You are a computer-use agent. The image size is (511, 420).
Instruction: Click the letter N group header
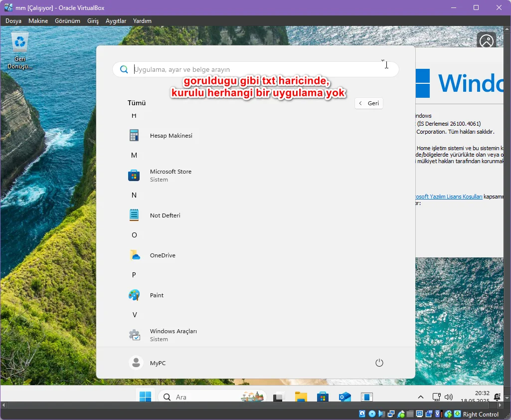click(134, 195)
